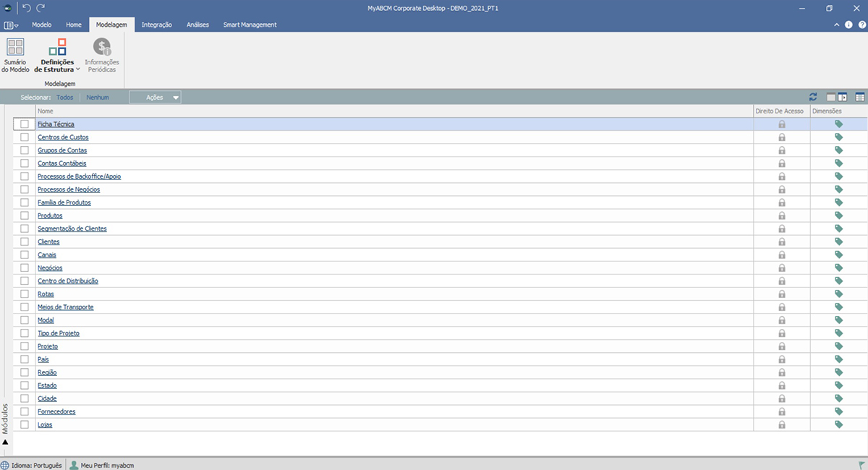This screenshot has height=470, width=868.
Task: Open the Região link
Action: 48,372
